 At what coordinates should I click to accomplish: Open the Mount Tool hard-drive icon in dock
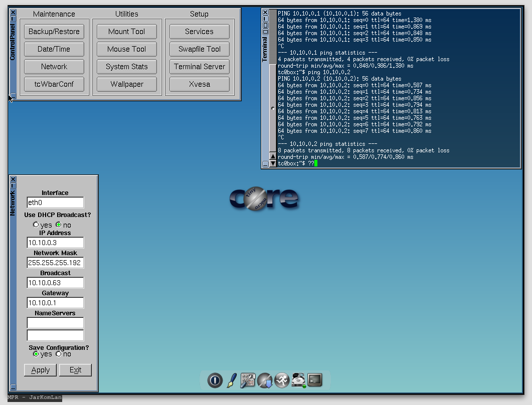299,380
